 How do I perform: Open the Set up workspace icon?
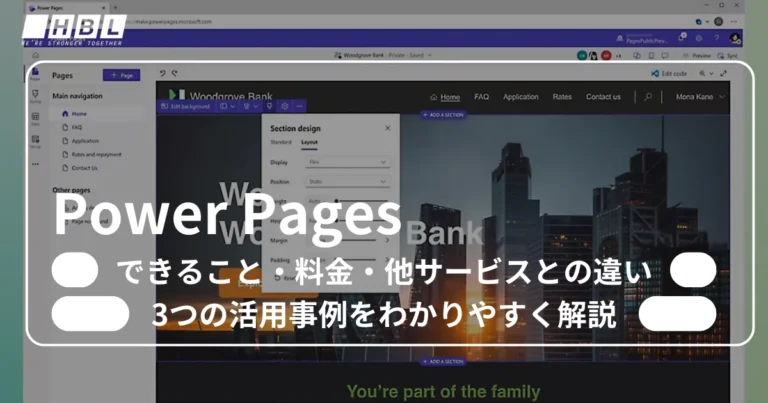(36, 142)
